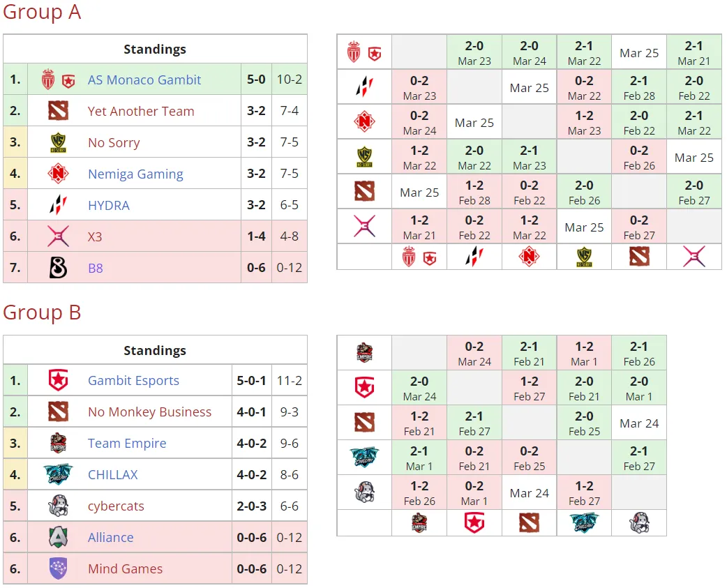Click the 2-0 Mar 23 cell in the AS Monaco Gambit row

click(x=474, y=52)
